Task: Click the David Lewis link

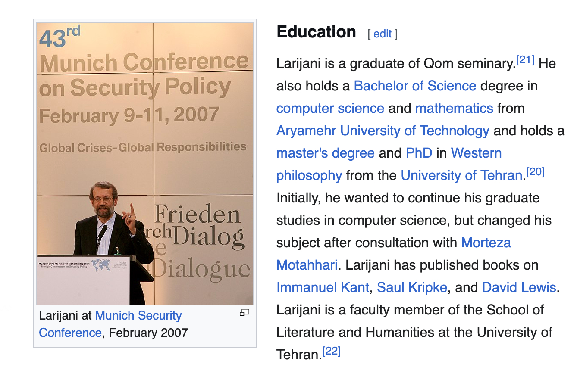Action: 519,288
